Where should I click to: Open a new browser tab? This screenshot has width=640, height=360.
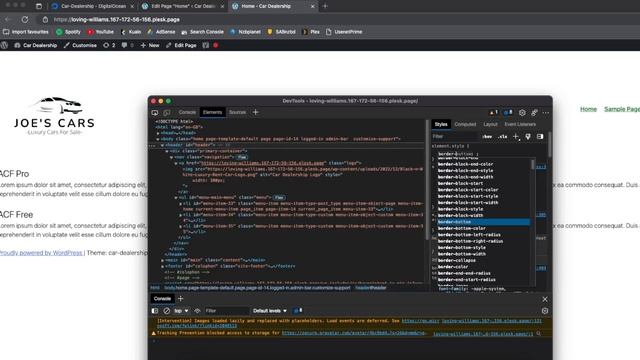coord(325,6)
